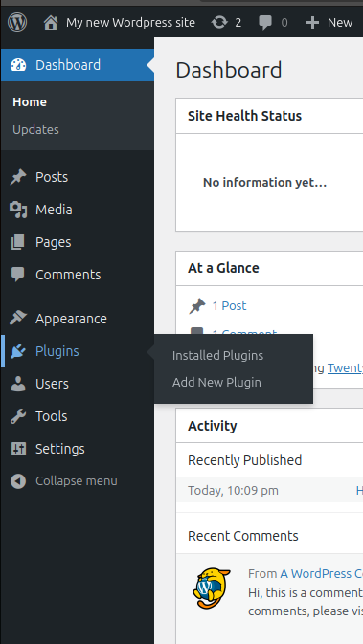Click the Settings sliders icon

click(18, 449)
